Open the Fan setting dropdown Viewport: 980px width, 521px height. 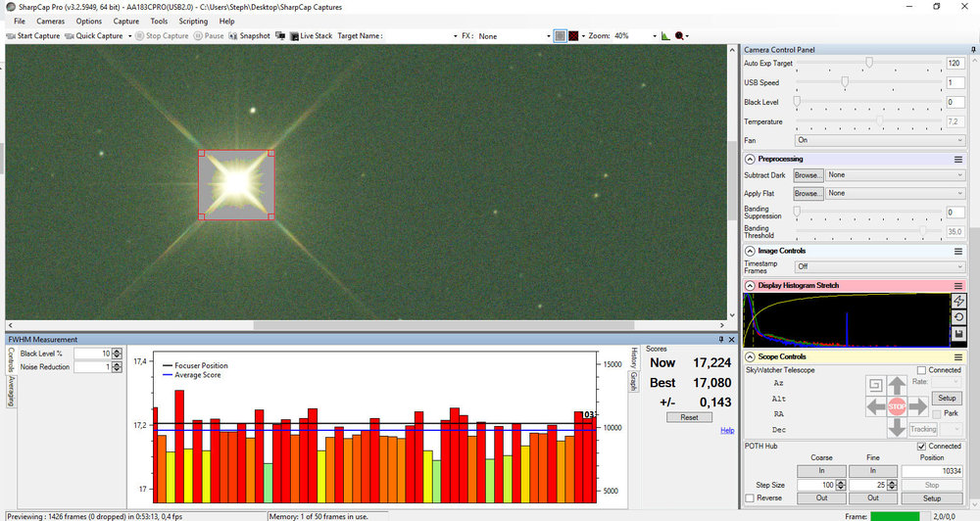click(879, 140)
